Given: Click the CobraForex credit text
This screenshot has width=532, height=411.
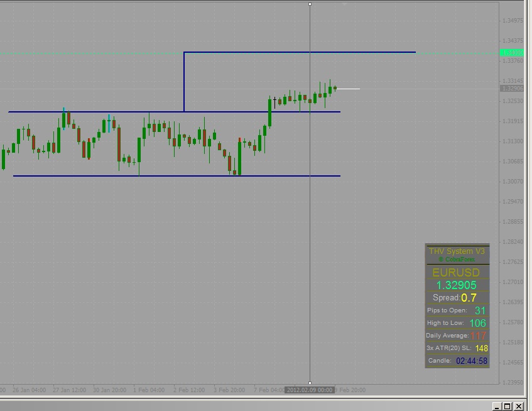Looking at the screenshot, I should click(x=457, y=260).
